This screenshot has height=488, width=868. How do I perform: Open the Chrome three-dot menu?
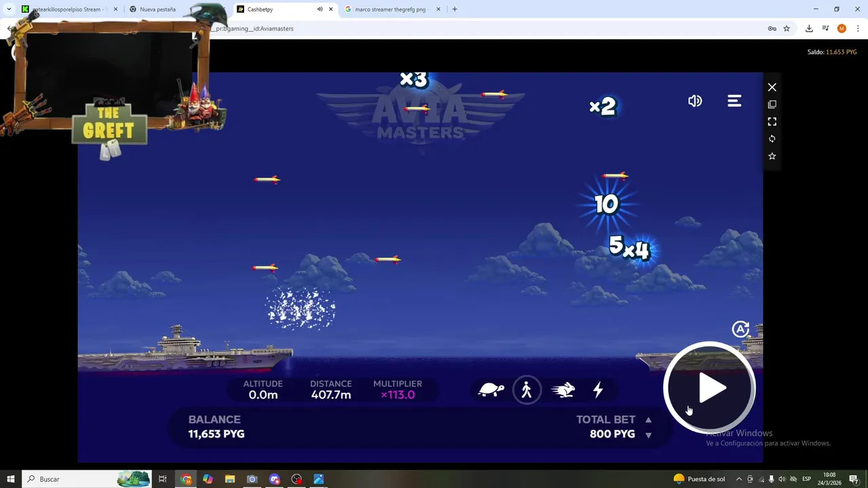pyautogui.click(x=858, y=28)
